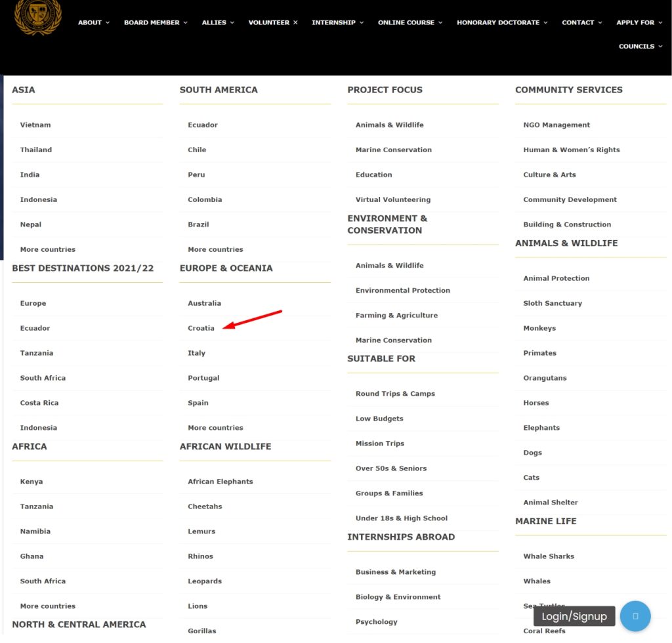672x643 pixels.
Task: Open the Online Course menu
Action: (410, 22)
